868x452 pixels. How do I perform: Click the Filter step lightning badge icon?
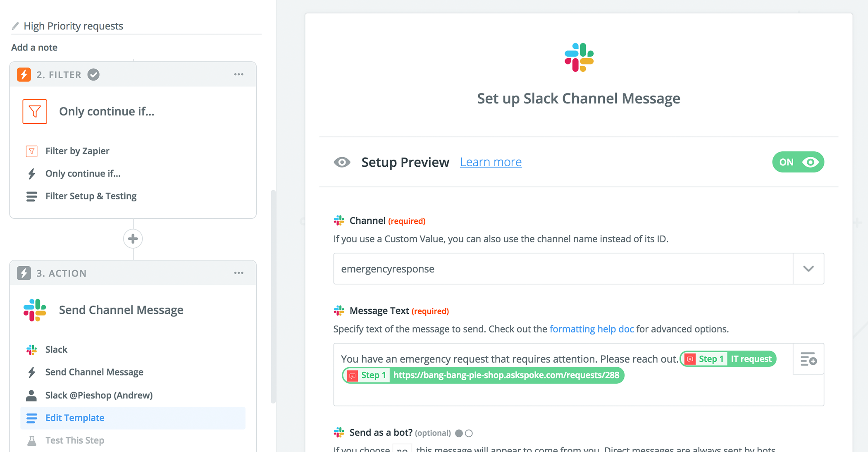[24, 74]
